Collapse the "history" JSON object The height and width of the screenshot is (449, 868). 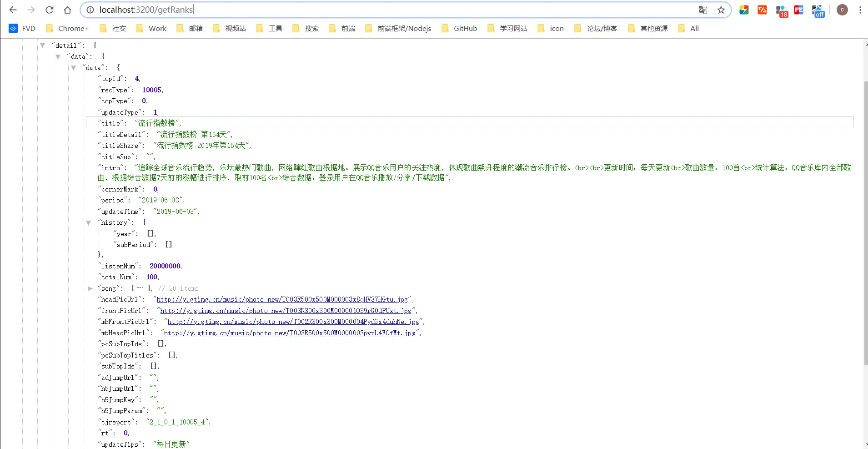tap(89, 222)
